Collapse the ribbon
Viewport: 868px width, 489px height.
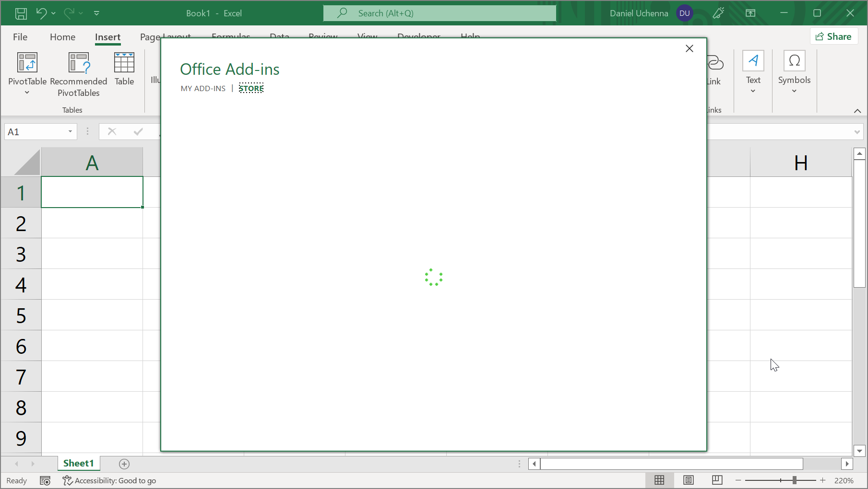pyautogui.click(x=857, y=111)
